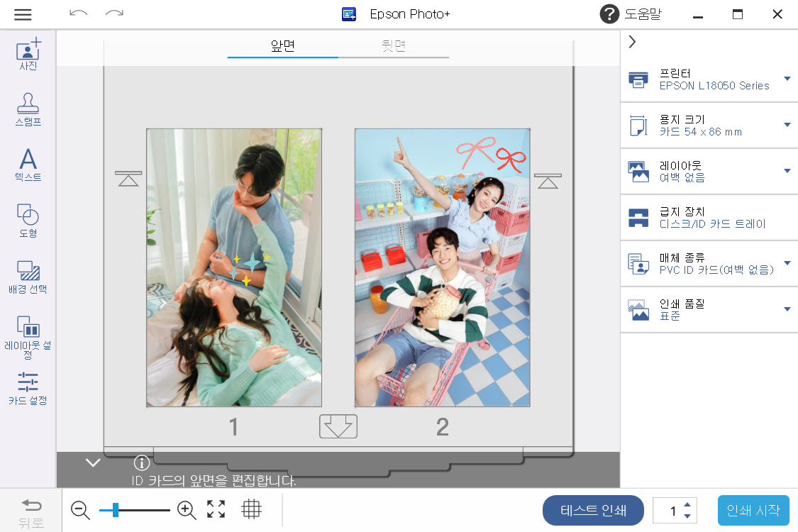
Task: Click the Epson Photo+ app icon
Action: click(x=349, y=13)
